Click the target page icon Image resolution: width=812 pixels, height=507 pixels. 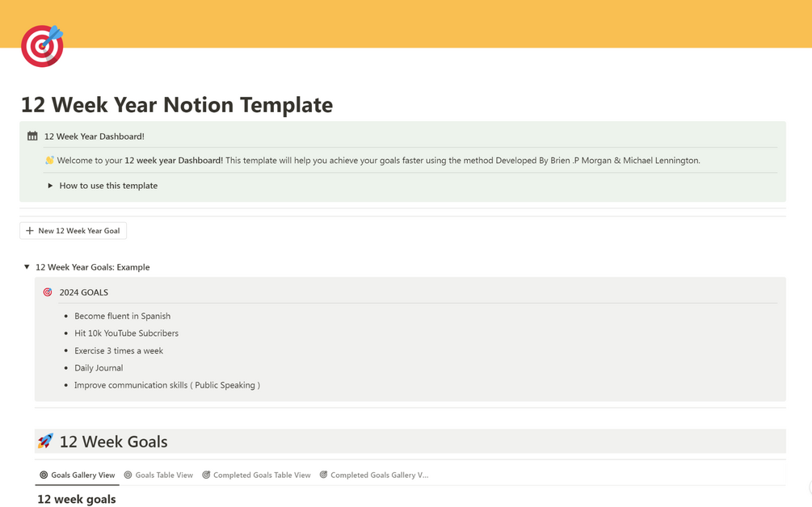(x=42, y=46)
